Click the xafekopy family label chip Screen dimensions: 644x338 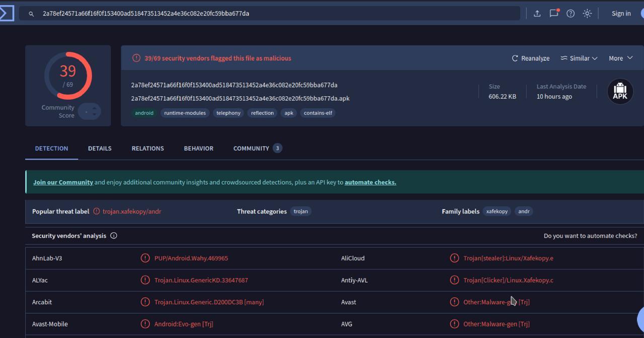(497, 212)
